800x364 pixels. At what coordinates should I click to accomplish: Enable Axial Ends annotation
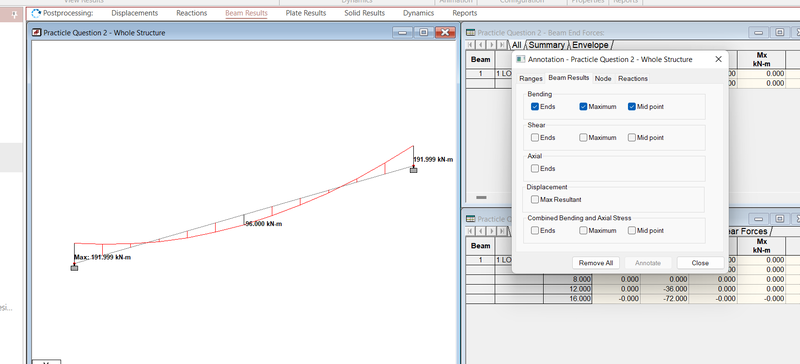[x=535, y=168]
